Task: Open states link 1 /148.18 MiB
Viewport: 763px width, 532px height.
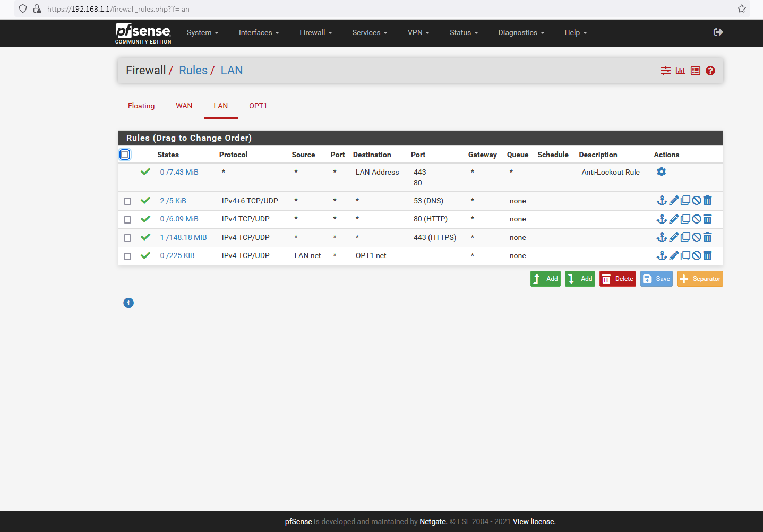Action: tap(184, 237)
